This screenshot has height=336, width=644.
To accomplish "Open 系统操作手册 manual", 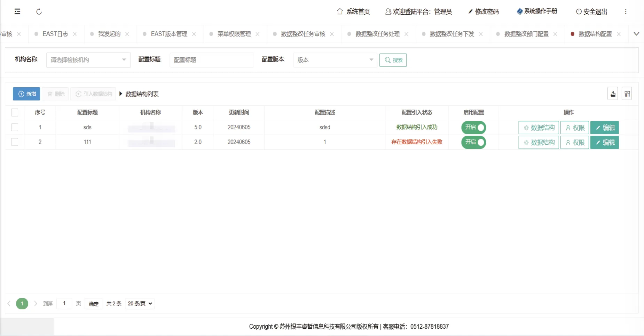I will [x=537, y=11].
